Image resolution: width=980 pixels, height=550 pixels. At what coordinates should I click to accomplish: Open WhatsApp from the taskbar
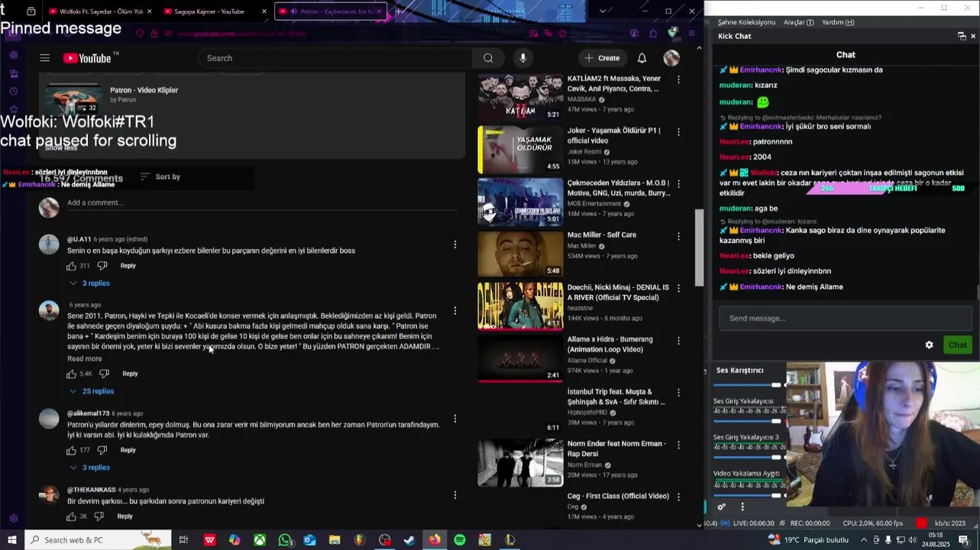click(x=285, y=540)
